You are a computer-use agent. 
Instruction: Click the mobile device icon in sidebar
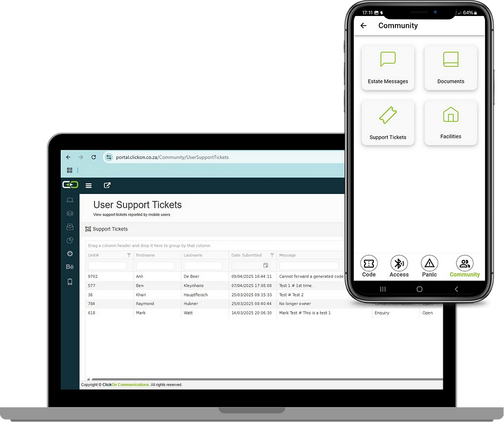click(x=70, y=282)
